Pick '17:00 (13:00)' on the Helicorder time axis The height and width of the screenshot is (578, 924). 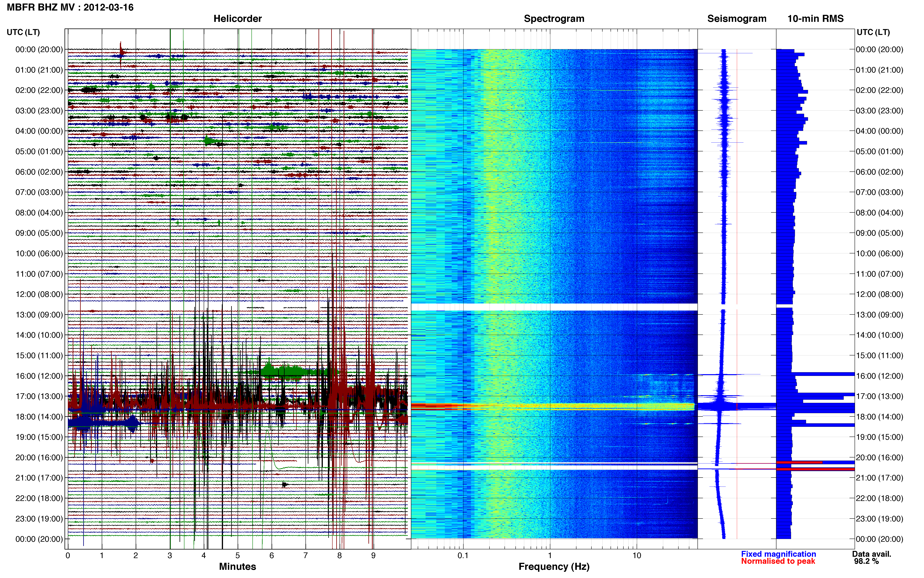(39, 396)
